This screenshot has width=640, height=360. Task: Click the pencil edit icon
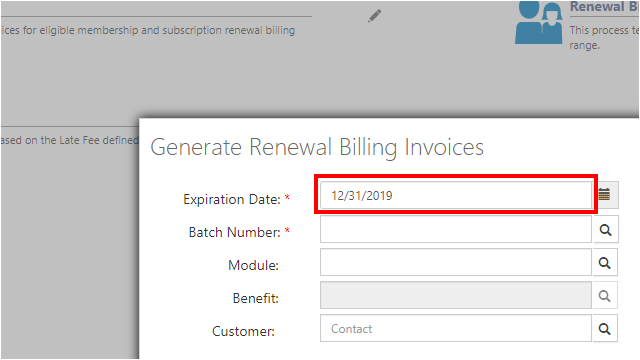(374, 16)
